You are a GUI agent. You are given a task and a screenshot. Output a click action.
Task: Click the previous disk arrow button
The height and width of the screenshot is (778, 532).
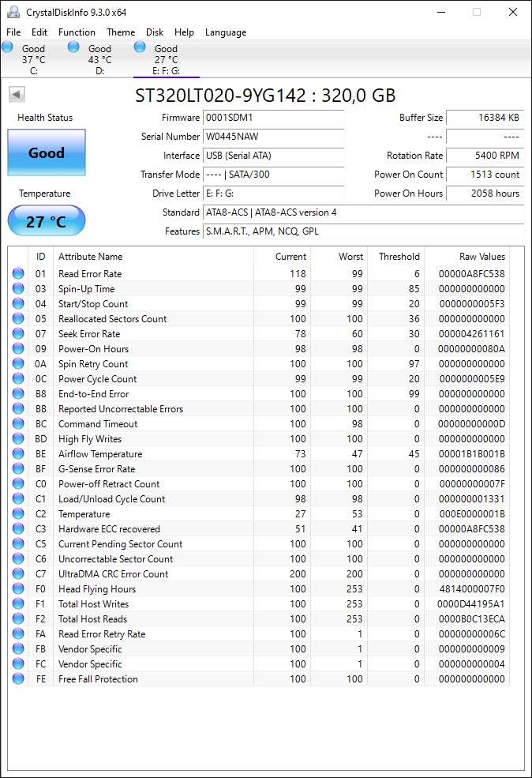[17, 94]
